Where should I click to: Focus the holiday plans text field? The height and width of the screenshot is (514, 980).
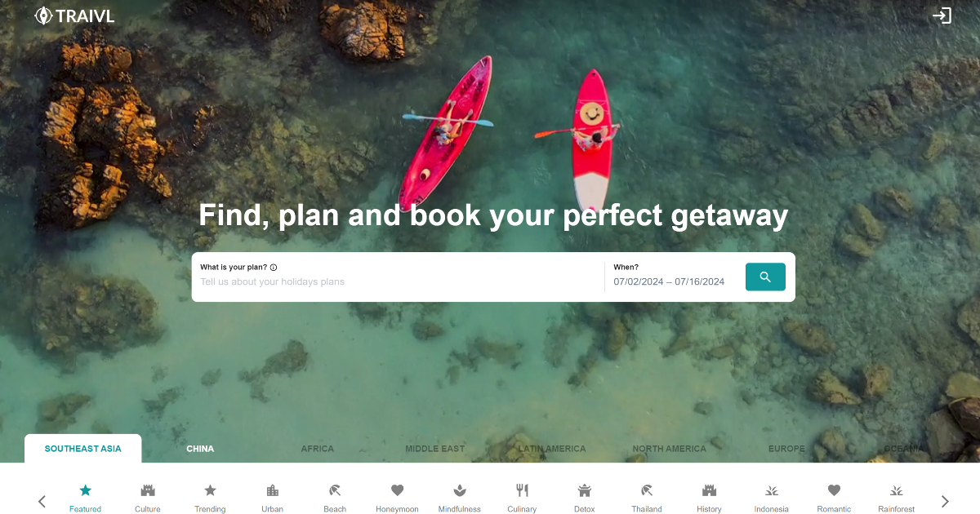[399, 281]
